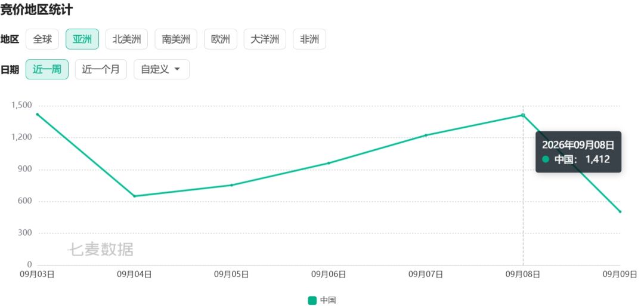Click the 09月05日 data point

click(x=231, y=185)
